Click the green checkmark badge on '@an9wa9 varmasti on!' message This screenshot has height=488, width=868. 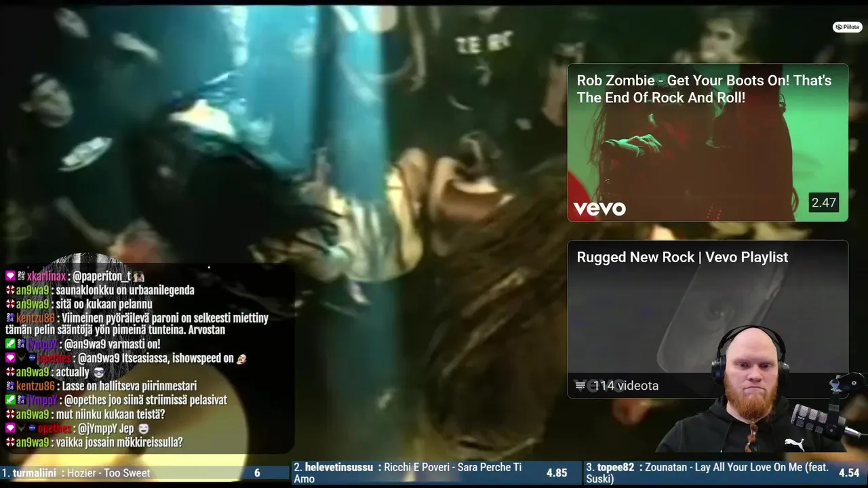pyautogui.click(x=10, y=344)
